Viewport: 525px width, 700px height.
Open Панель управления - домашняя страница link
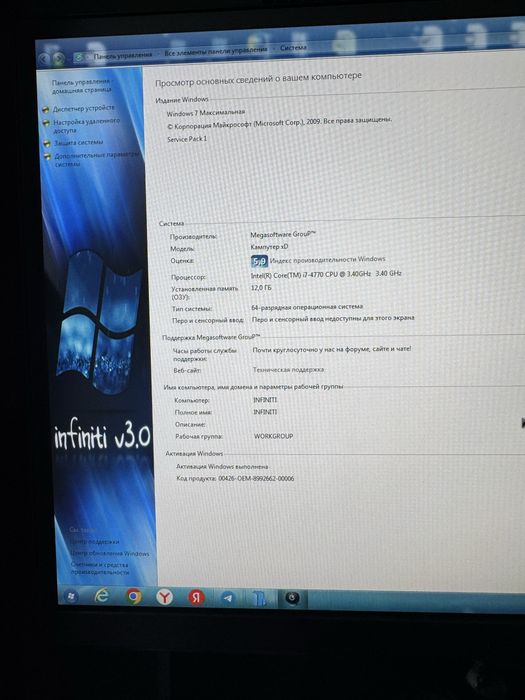coord(82,86)
